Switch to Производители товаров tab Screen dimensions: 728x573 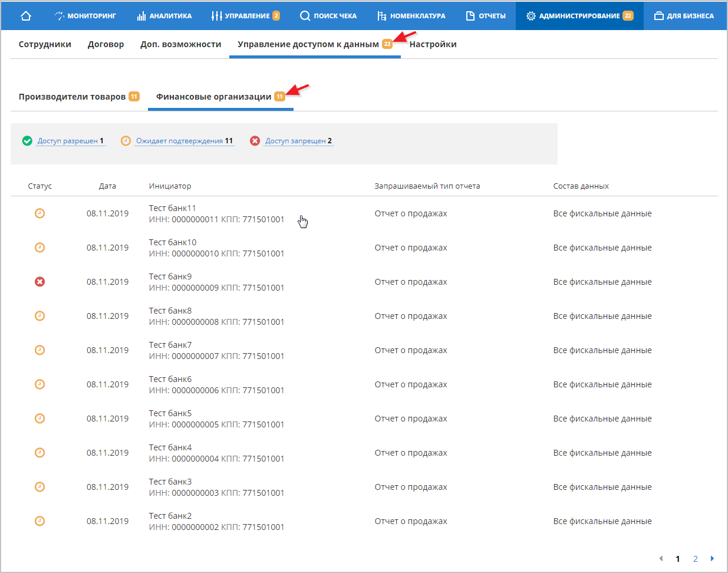tap(72, 97)
